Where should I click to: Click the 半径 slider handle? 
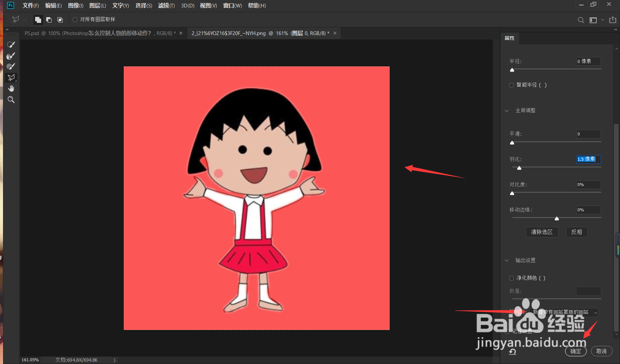pyautogui.click(x=512, y=70)
